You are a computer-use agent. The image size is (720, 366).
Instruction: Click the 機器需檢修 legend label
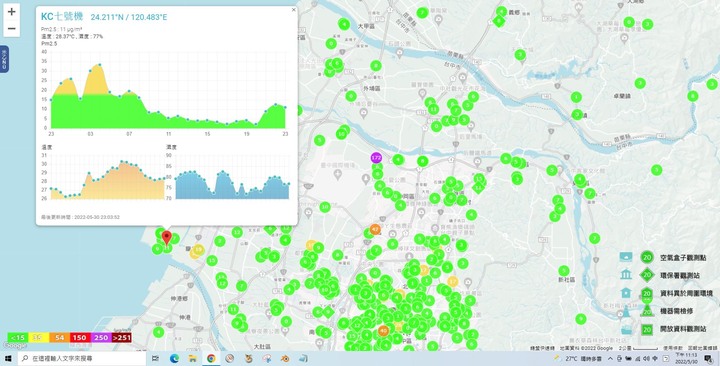pyautogui.click(x=676, y=311)
